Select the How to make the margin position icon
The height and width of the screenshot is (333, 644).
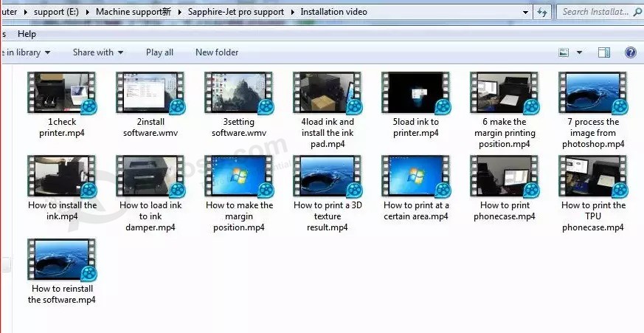[x=240, y=176]
